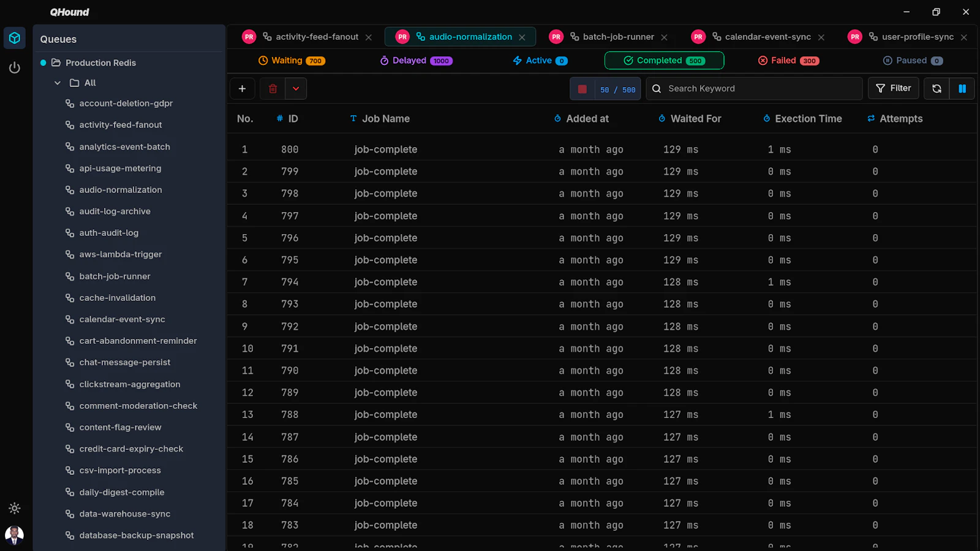Click the QHound app logo
Viewport: 980px width, 551px height.
pos(69,12)
